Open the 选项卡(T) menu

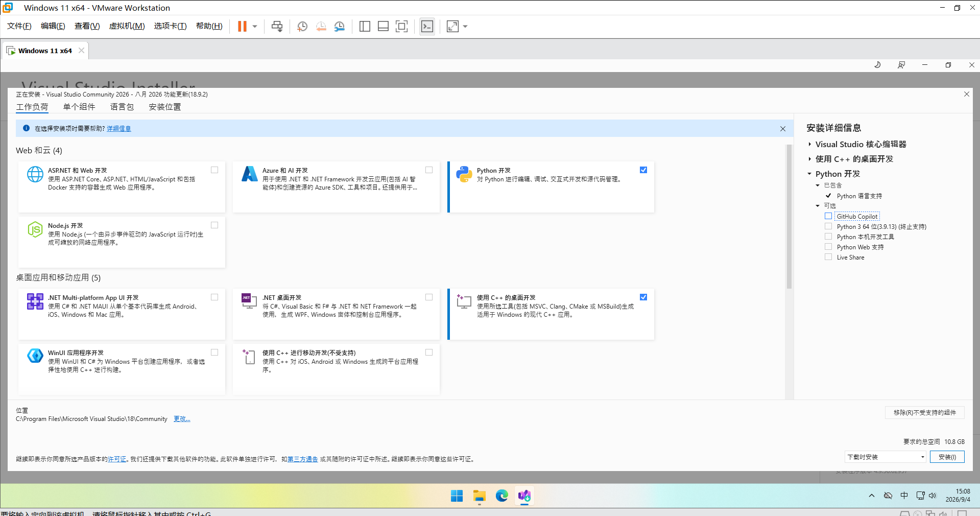coord(171,26)
